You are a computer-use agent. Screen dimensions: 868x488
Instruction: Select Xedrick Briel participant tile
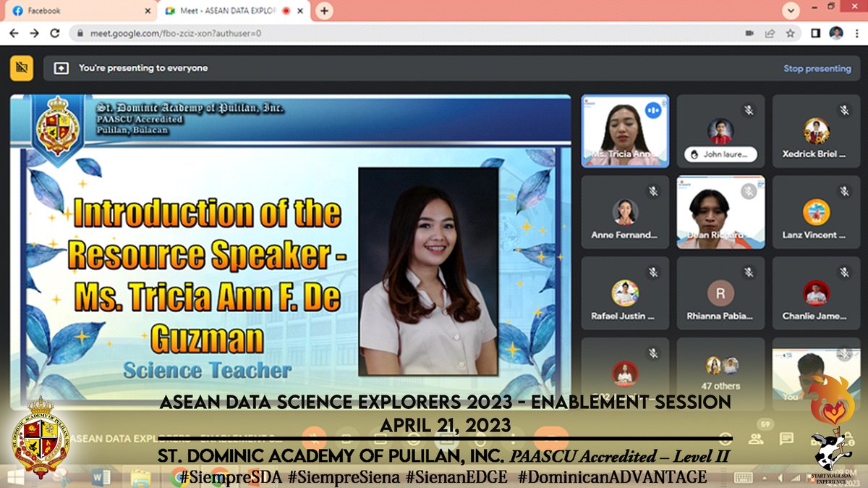[x=816, y=130]
